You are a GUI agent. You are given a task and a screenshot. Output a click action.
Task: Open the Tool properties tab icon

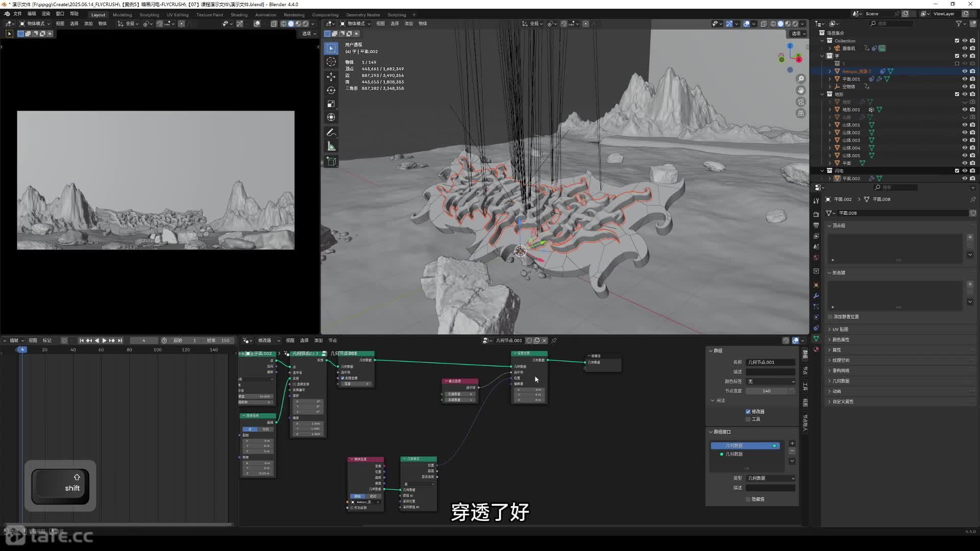click(816, 201)
